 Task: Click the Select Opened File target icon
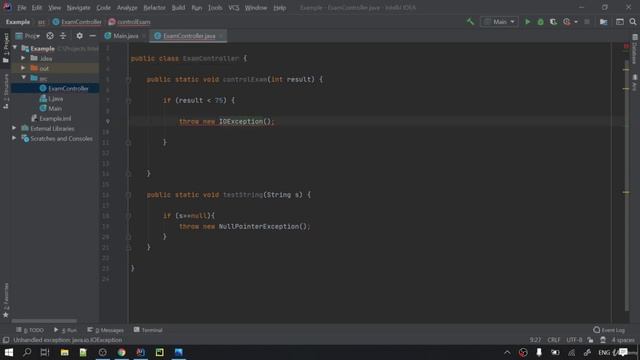point(50,36)
